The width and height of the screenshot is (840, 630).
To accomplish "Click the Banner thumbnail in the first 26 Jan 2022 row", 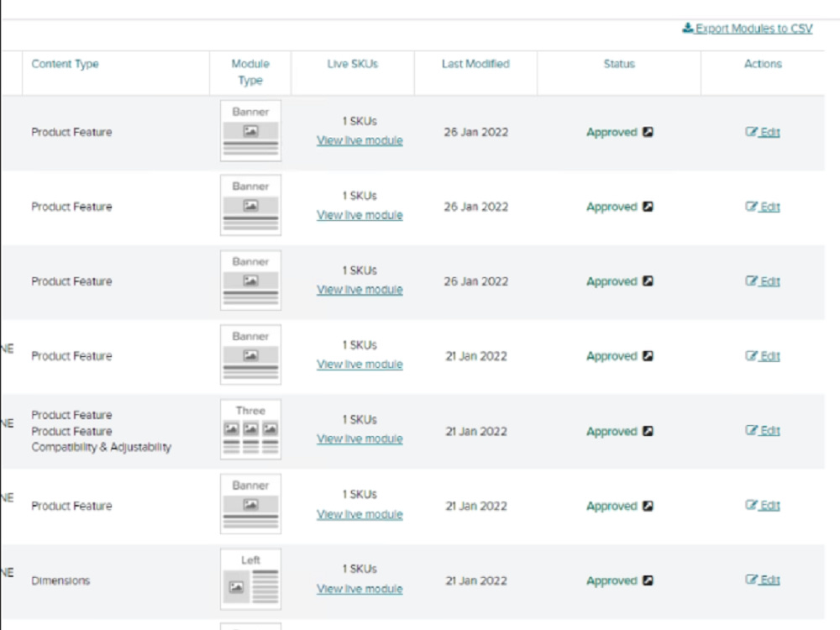I will click(x=250, y=131).
